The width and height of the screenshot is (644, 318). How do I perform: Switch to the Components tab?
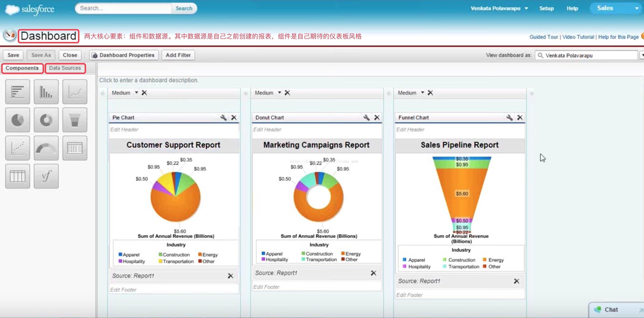[x=22, y=68]
